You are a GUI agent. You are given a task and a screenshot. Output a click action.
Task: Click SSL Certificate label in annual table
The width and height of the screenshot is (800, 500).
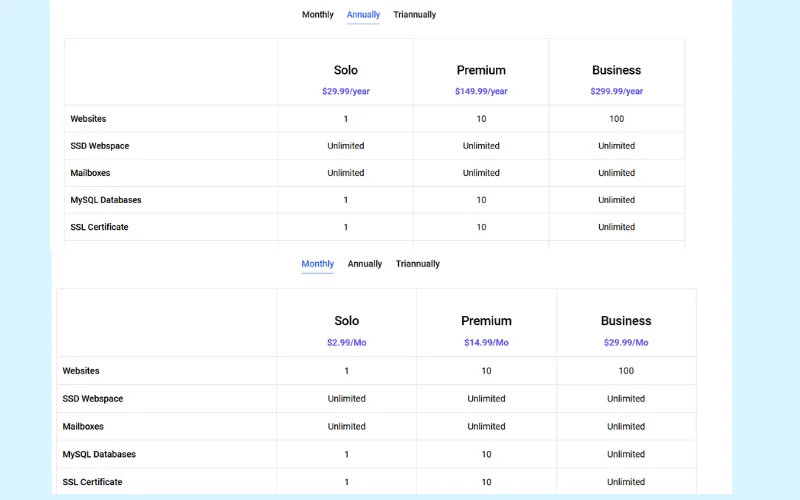click(x=99, y=227)
